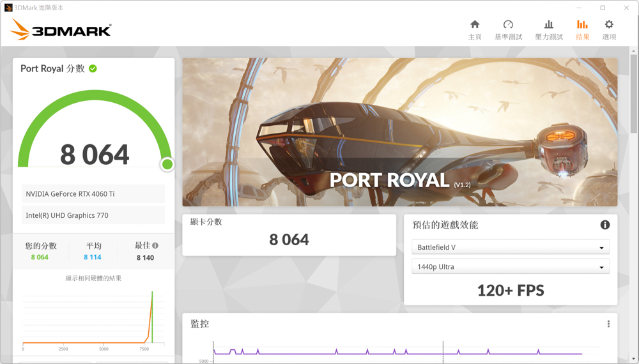This screenshot has height=364, width=639.
Task: Click the options gear icon
Action: point(609,24)
